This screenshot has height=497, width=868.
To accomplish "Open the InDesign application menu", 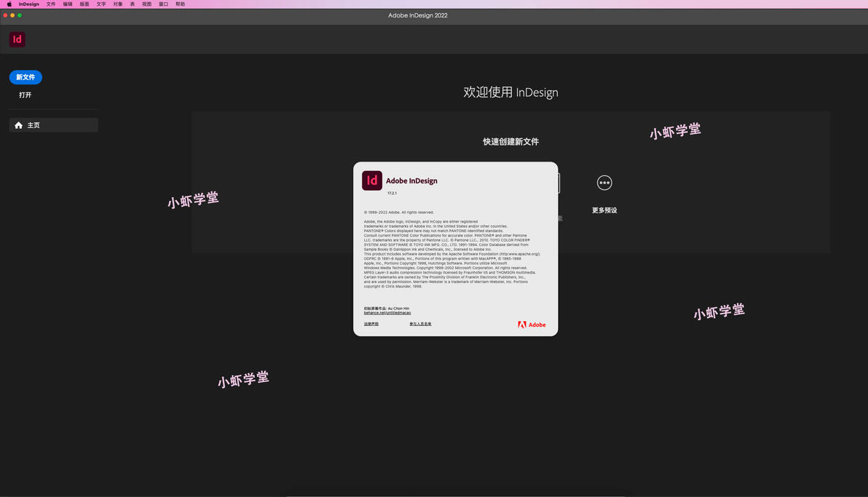I will pyautogui.click(x=29, y=4).
